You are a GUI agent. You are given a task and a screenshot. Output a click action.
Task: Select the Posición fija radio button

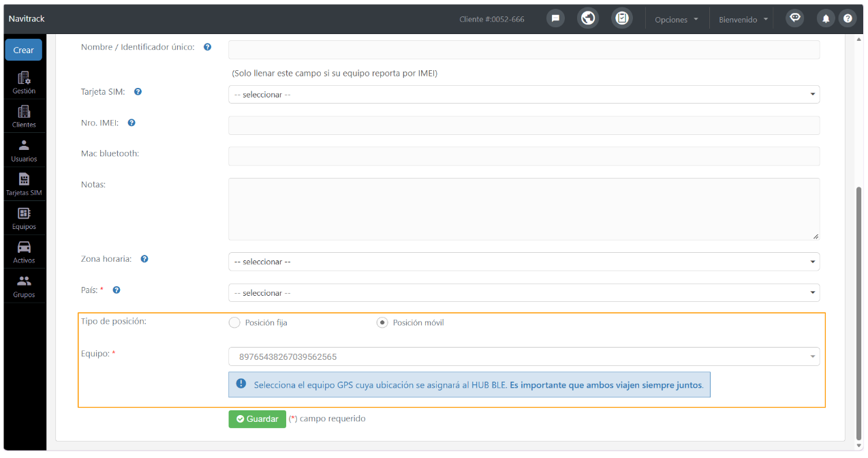[x=234, y=322]
